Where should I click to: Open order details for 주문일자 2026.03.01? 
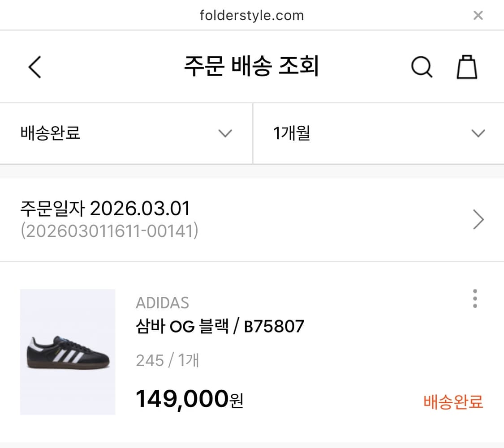[x=105, y=208]
